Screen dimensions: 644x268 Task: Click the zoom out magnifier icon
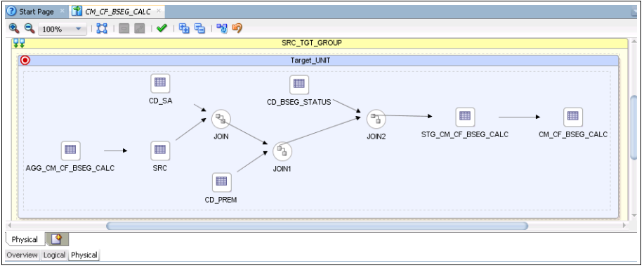pyautogui.click(x=29, y=28)
